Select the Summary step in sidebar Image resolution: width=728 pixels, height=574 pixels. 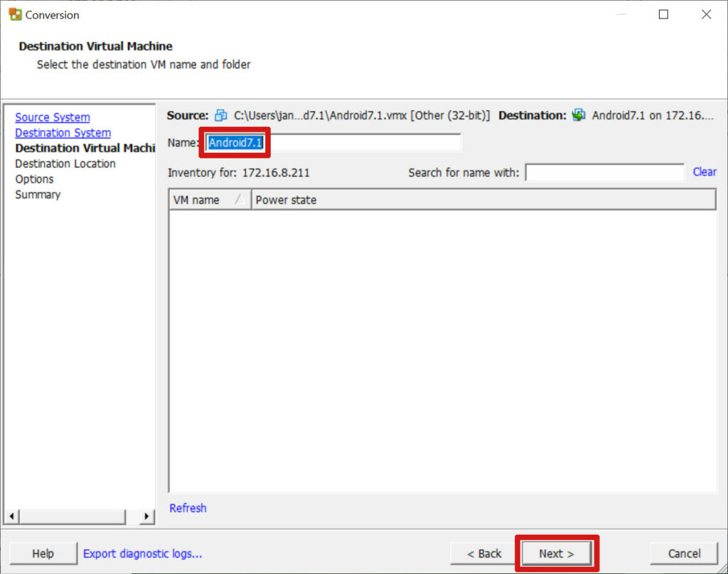point(38,195)
